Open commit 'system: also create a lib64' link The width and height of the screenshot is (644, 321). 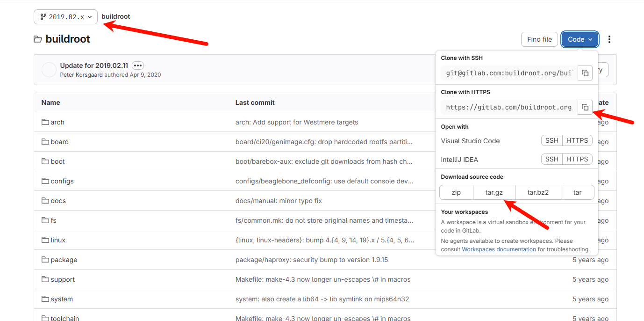(x=322, y=299)
